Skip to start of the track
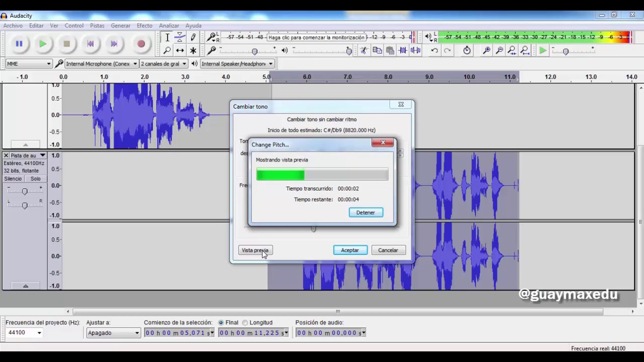This screenshot has width=644, height=362. click(x=91, y=44)
